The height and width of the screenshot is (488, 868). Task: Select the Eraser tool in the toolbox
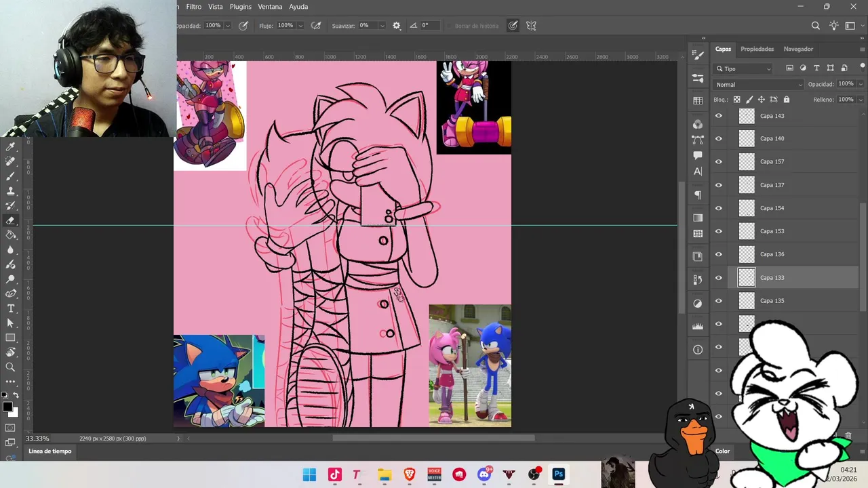click(x=11, y=220)
